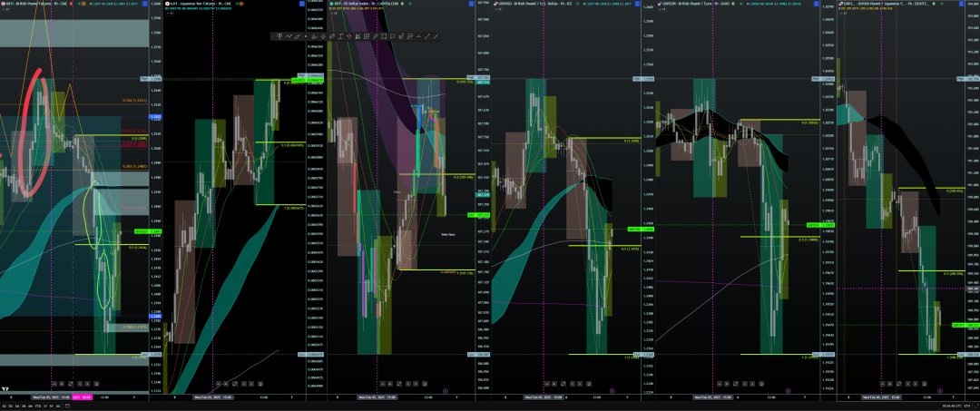The image size is (980, 411).
Task: Set range to 3M
Action: 24,406
